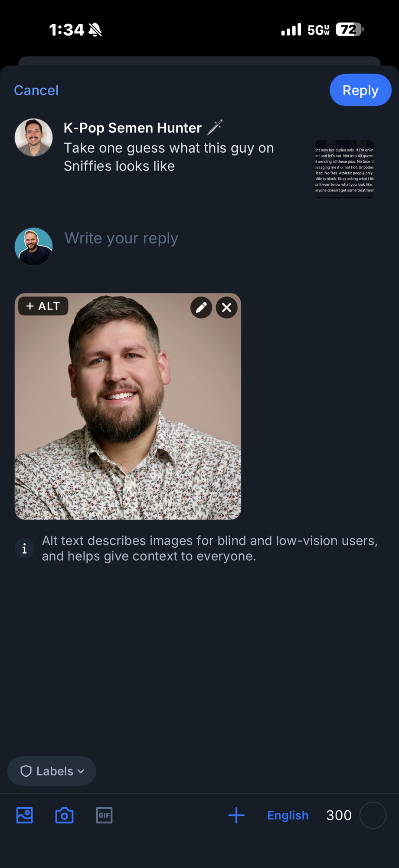The width and height of the screenshot is (399, 868).
Task: Open the quoted post's screenshot thumbnail
Action: (344, 169)
